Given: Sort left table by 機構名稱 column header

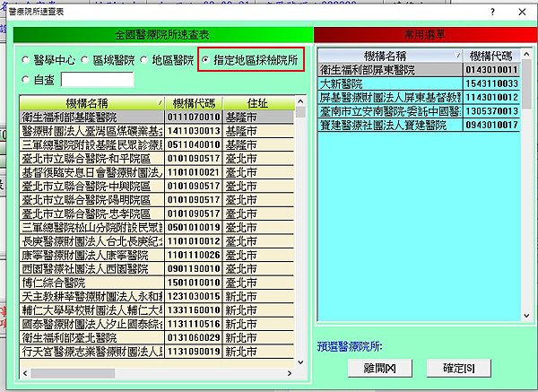Looking at the screenshot, I should [x=91, y=102].
